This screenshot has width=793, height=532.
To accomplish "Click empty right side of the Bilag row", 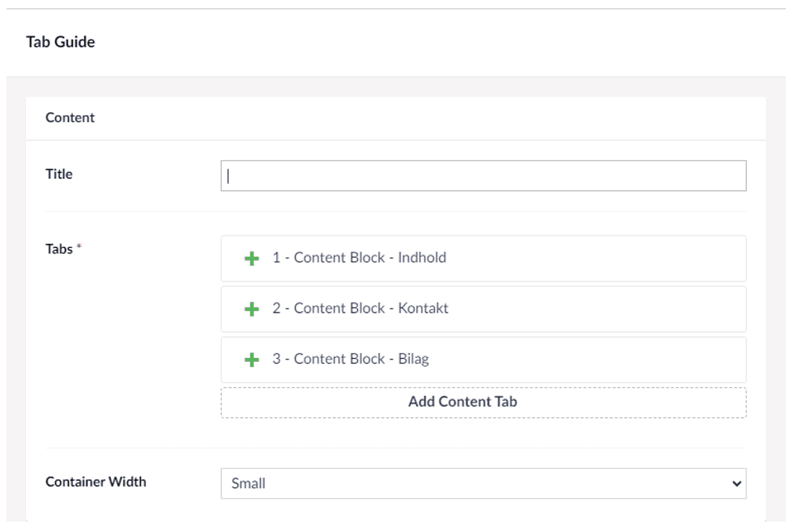I will [x=586, y=360].
